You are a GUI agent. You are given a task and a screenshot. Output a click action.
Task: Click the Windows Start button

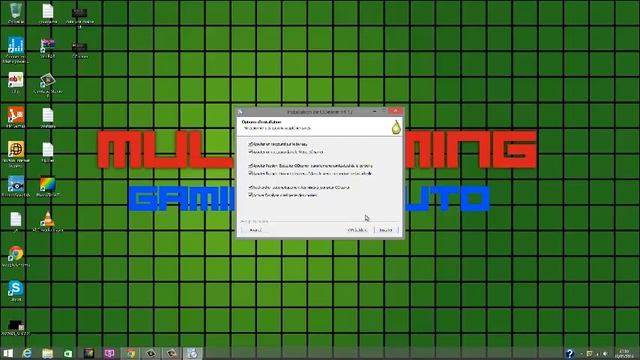pos(8,353)
